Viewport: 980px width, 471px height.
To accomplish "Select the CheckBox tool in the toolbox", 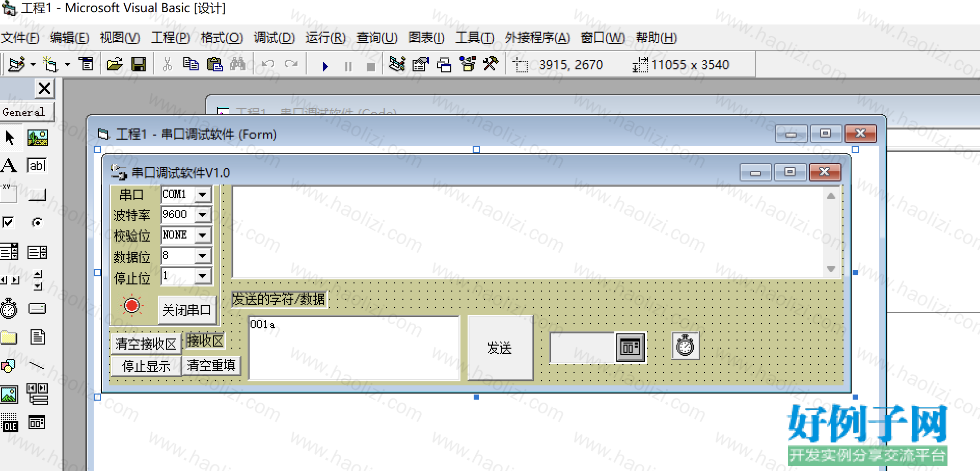I will pyautogui.click(x=9, y=222).
